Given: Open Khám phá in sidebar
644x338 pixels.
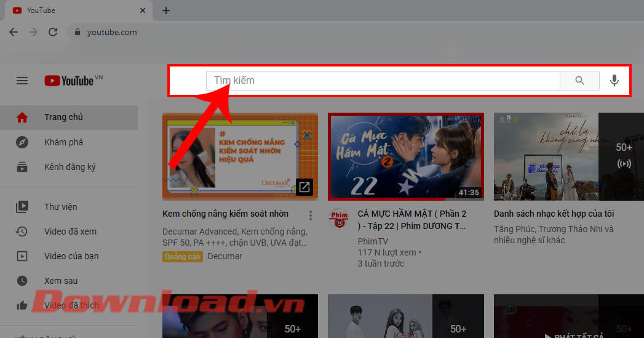Looking at the screenshot, I should (69, 142).
